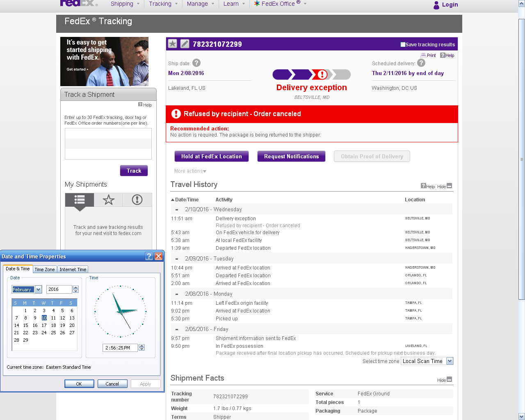Viewport: 525px width, 420px height.
Task: Enable the Save tracking results checkbox
Action: [x=403, y=45]
